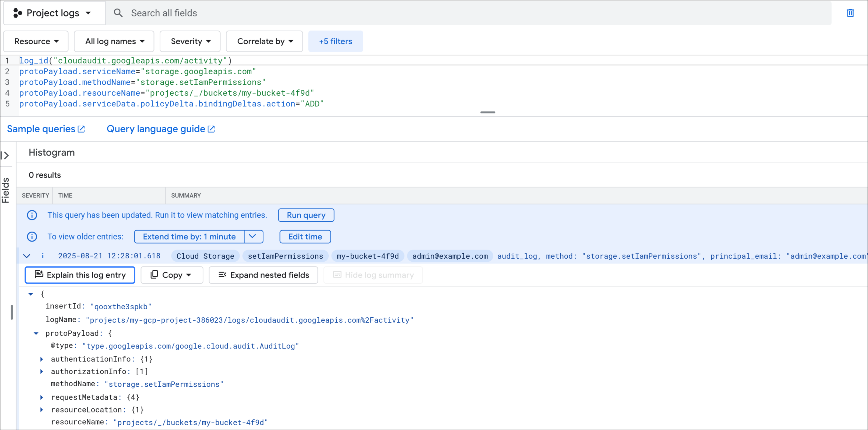Select the Copy icon in the log entry toolbar
The width and height of the screenshot is (868, 430).
[154, 275]
